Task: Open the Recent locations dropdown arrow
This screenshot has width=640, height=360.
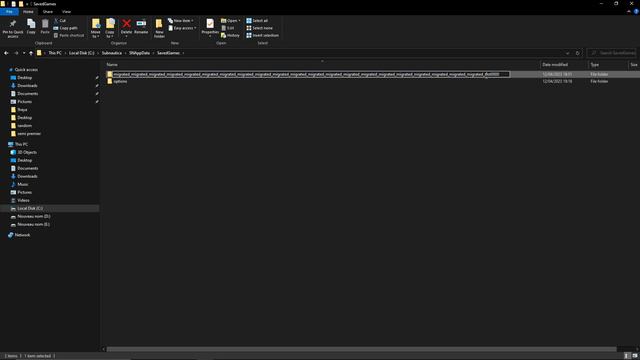Action: (x=24, y=53)
